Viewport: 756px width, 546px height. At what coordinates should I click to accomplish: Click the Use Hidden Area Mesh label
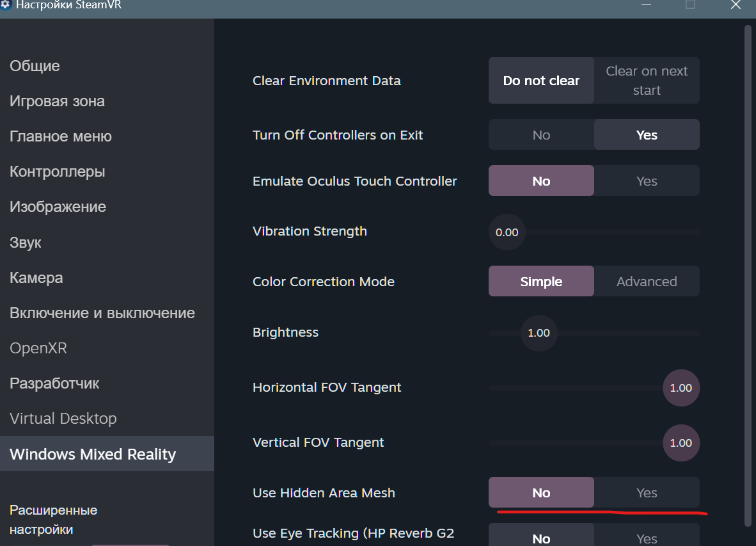click(x=324, y=492)
